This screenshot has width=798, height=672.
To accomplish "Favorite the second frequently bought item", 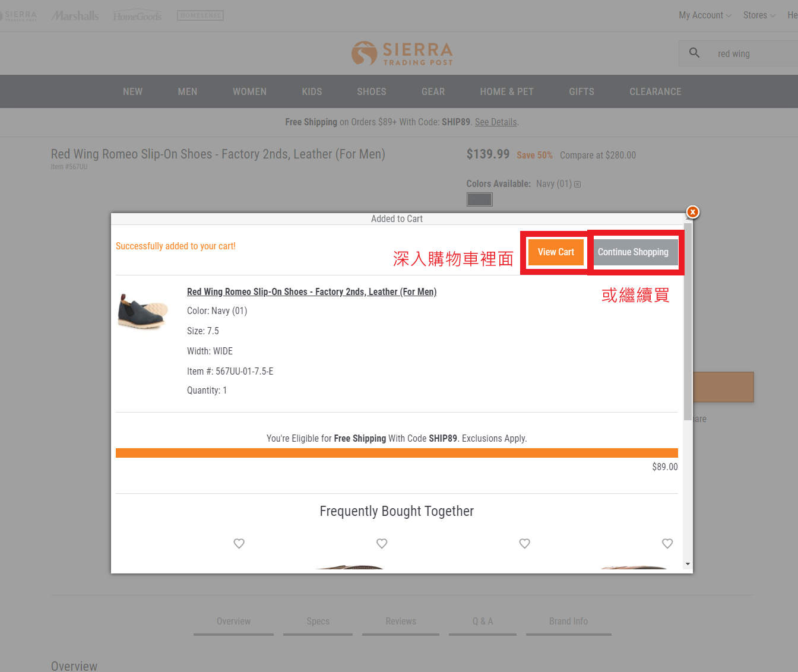I will [382, 543].
